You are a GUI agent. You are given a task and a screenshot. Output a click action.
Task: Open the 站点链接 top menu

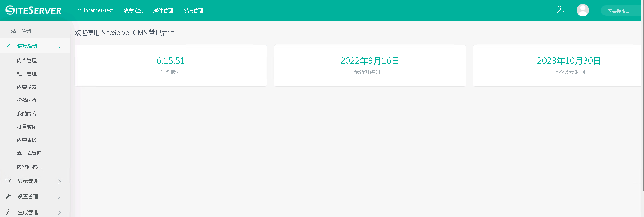point(133,10)
